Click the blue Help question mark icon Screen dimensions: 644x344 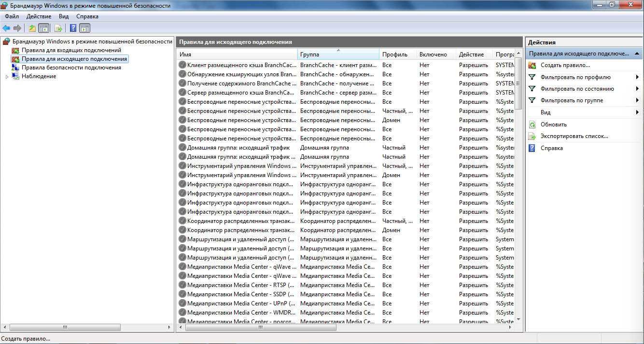click(73, 28)
